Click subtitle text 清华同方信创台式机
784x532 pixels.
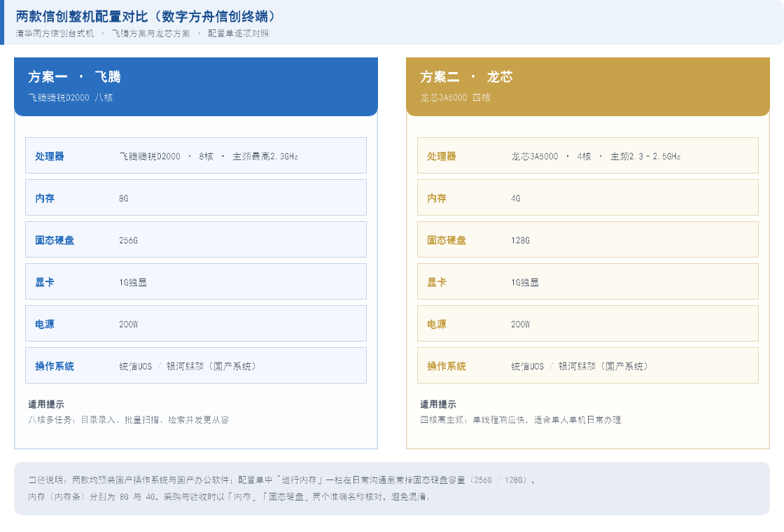click(55, 34)
